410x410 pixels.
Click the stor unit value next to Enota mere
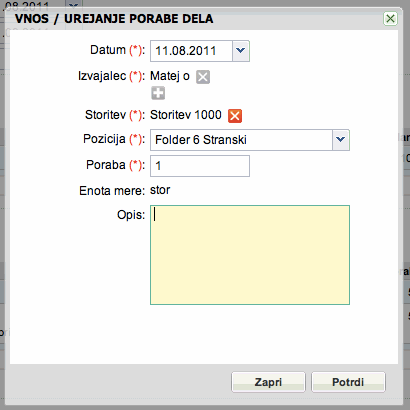160,190
